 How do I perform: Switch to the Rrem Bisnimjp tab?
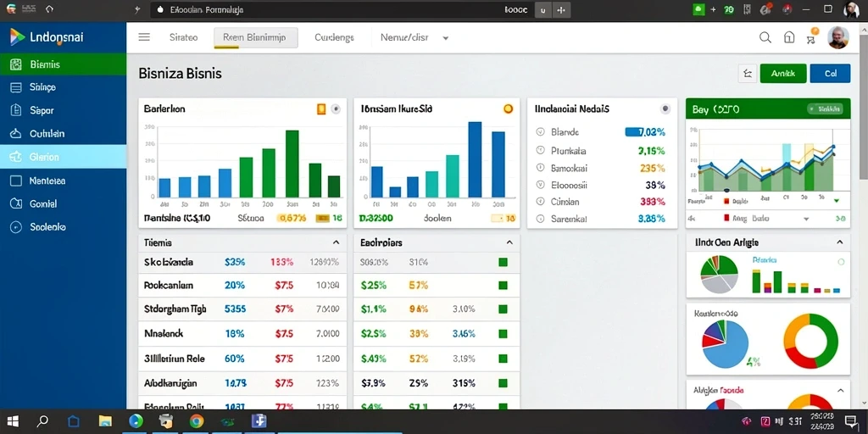(x=256, y=37)
